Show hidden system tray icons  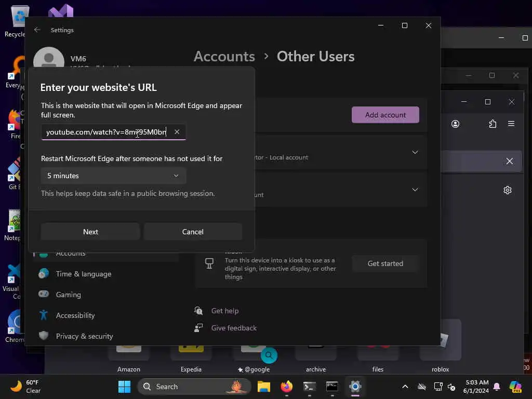405,387
